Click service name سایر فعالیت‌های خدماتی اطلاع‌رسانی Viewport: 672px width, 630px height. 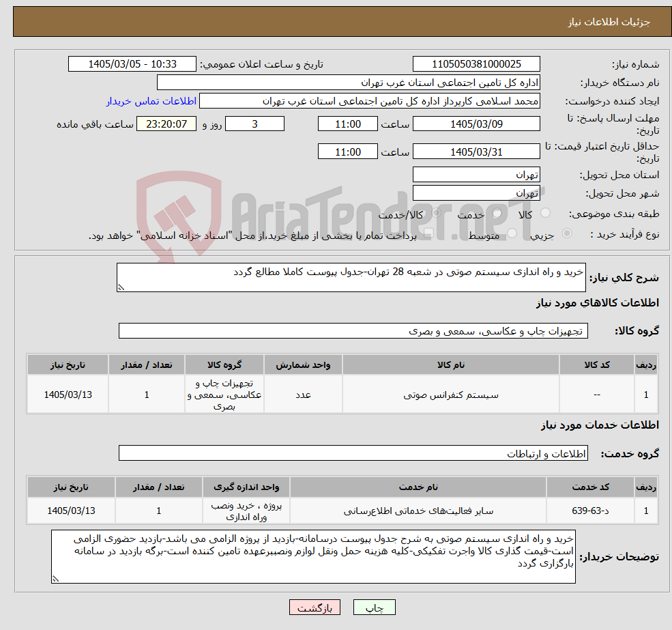pos(418,511)
